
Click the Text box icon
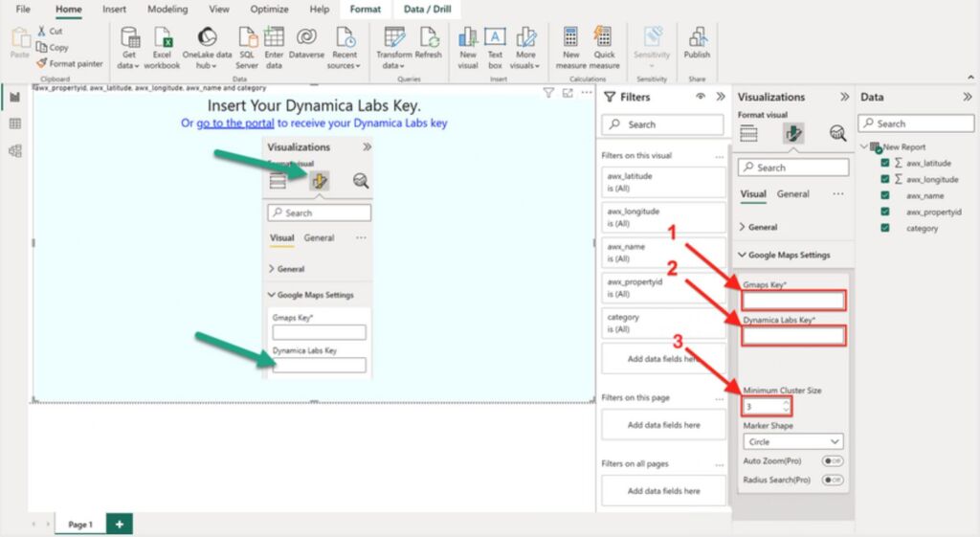click(x=495, y=38)
